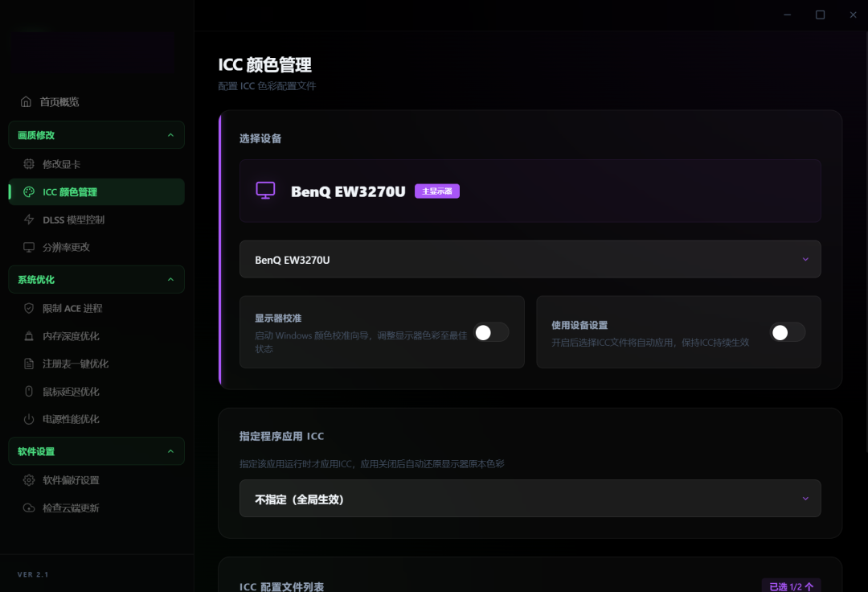
Task: Click the VER 2.1 version label
Action: click(33, 574)
